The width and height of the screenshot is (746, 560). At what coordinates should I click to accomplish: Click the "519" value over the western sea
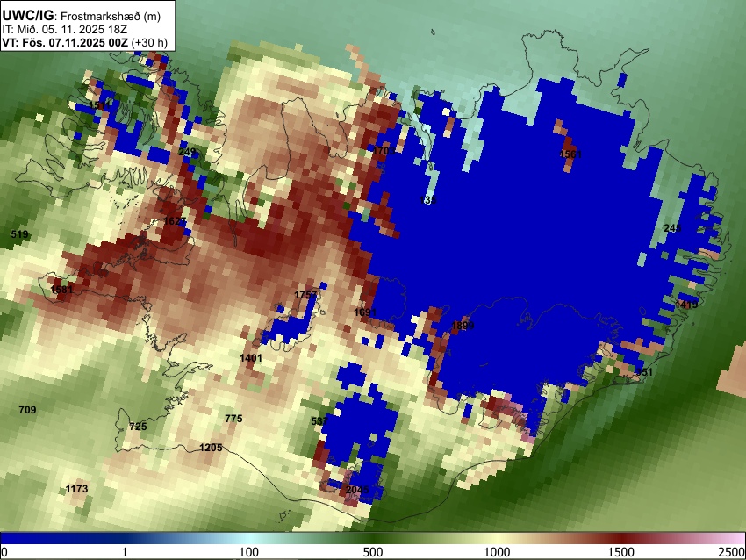coord(19,234)
